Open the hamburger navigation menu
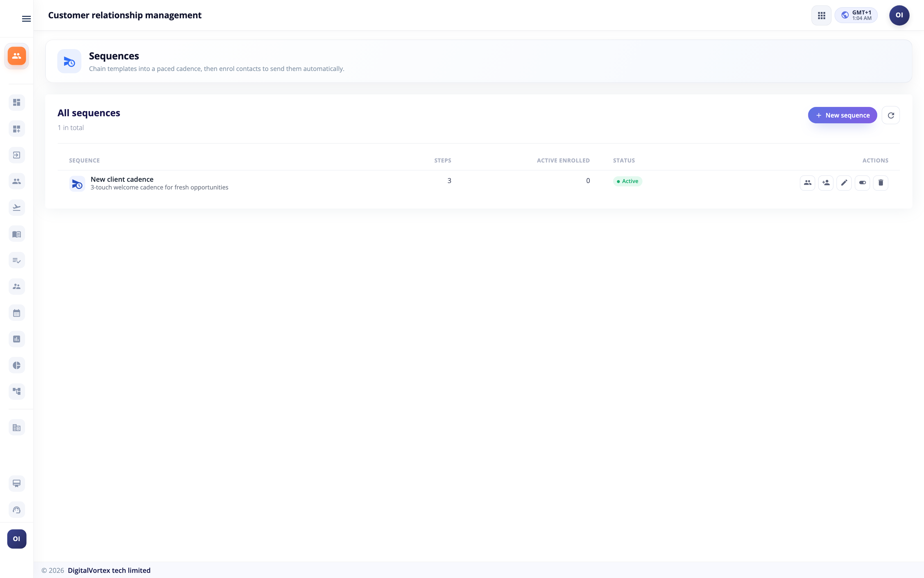The height and width of the screenshot is (578, 924). click(x=26, y=19)
